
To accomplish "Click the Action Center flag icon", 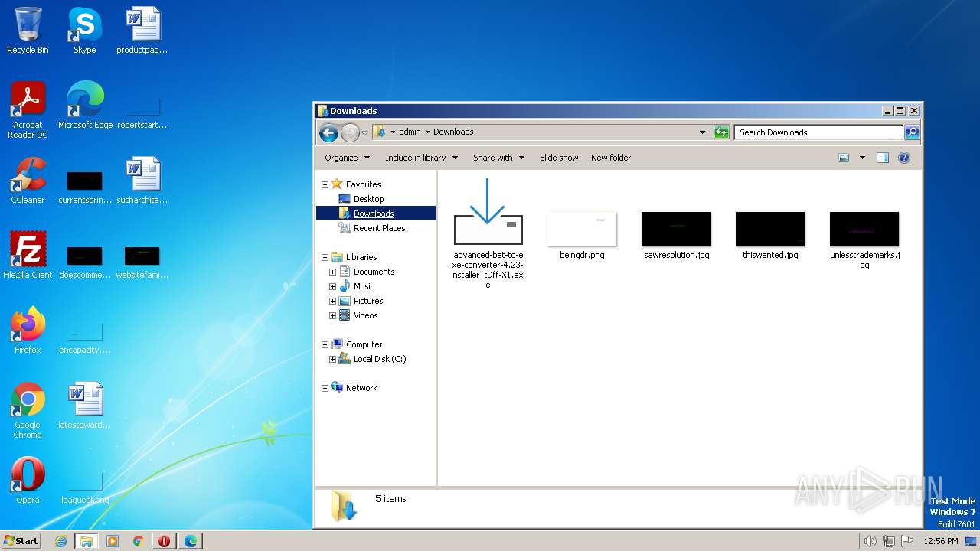I will (x=907, y=541).
